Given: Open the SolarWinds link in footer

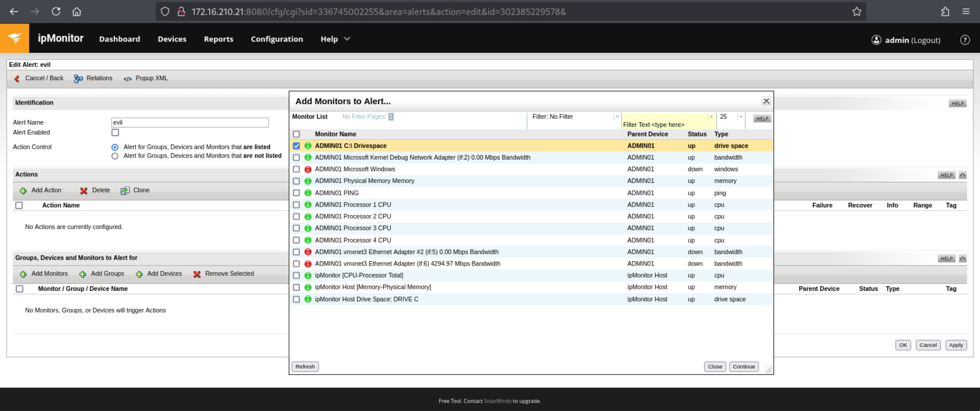Looking at the screenshot, I should pyautogui.click(x=497, y=401).
